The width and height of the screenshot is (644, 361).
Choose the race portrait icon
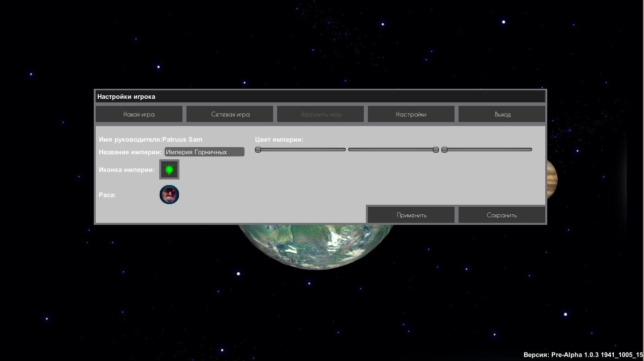tap(169, 195)
